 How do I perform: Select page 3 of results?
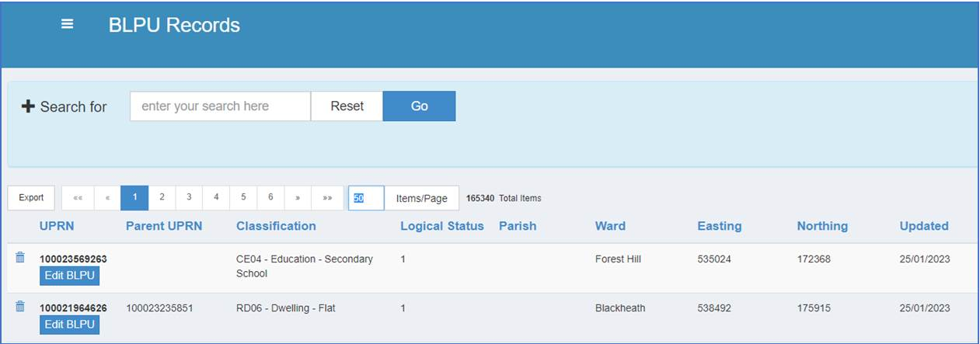[x=189, y=198]
